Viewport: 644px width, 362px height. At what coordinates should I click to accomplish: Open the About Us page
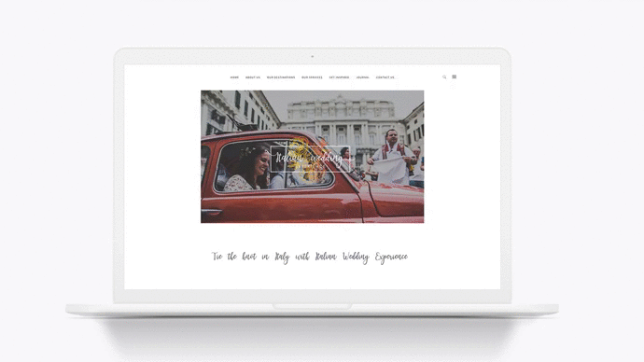tap(253, 77)
